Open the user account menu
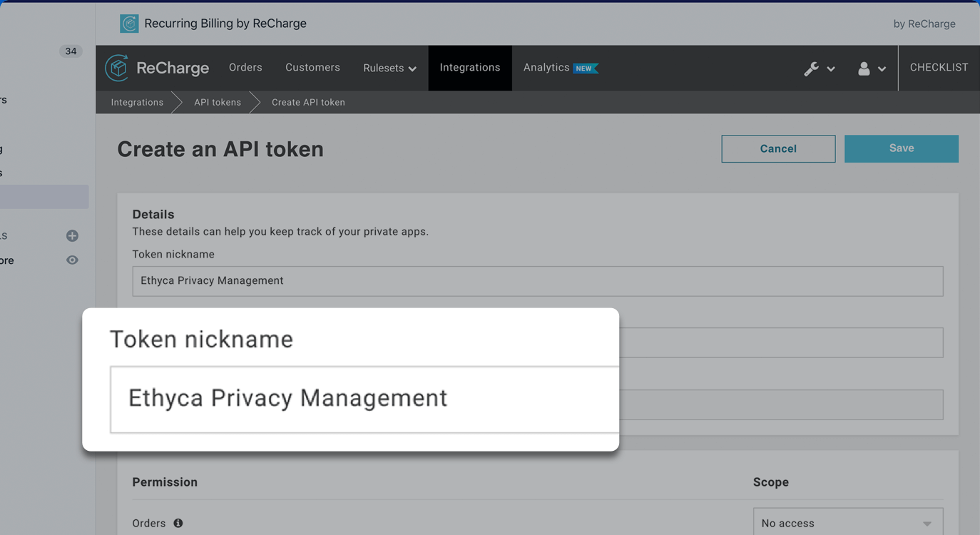980x535 pixels. pyautogui.click(x=872, y=68)
